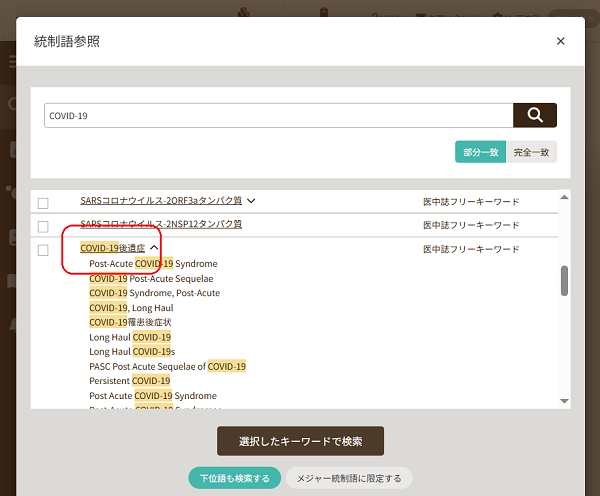
Task: Select synonym Persistent COVID-19
Action: tap(129, 381)
